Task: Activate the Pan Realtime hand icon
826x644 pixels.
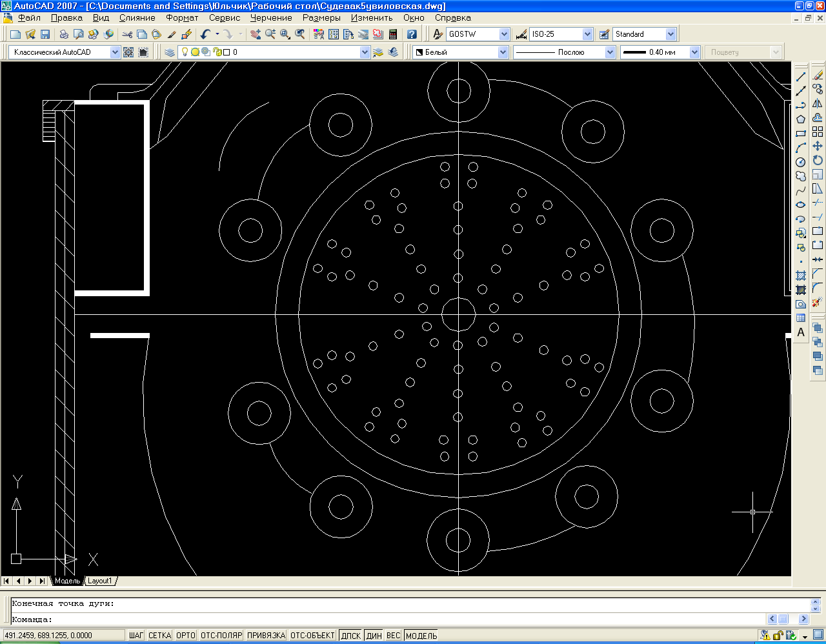Action: [256, 34]
